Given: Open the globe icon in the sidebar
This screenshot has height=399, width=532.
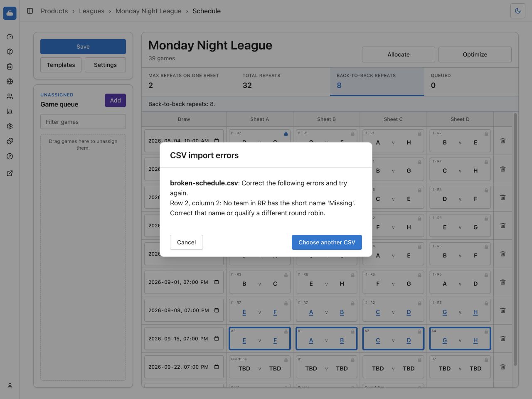Looking at the screenshot, I should point(10,81).
